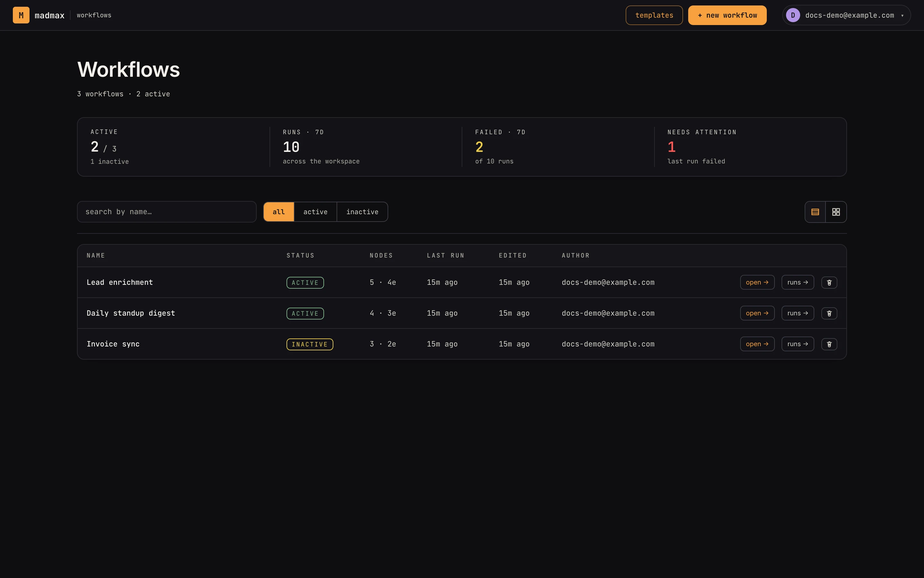View runs for Invoice sync
This screenshot has height=578, width=924.
(798, 344)
